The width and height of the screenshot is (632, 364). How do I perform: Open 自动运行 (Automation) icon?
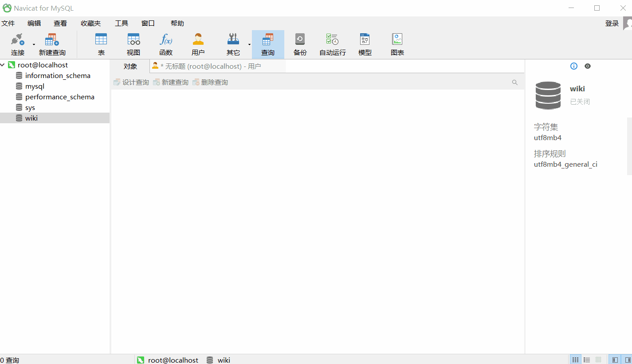(332, 43)
